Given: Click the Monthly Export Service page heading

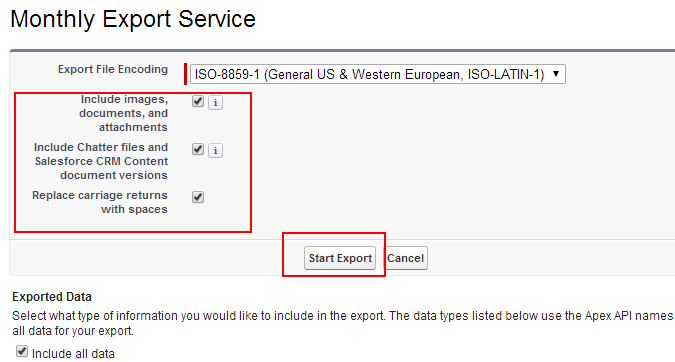Looking at the screenshot, I should (x=133, y=19).
